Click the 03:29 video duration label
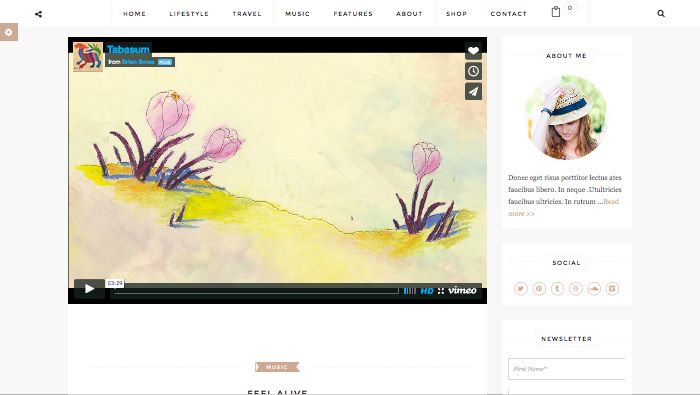The image size is (700, 395). (115, 283)
